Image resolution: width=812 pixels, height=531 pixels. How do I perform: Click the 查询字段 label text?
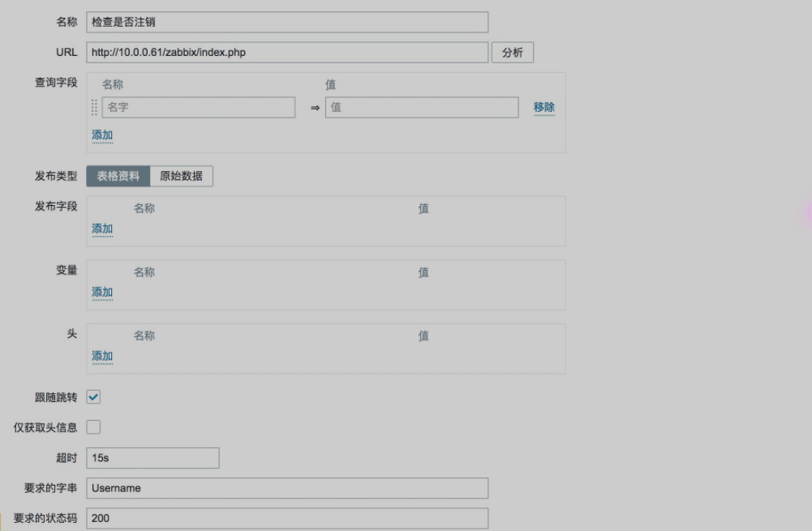click(x=56, y=83)
